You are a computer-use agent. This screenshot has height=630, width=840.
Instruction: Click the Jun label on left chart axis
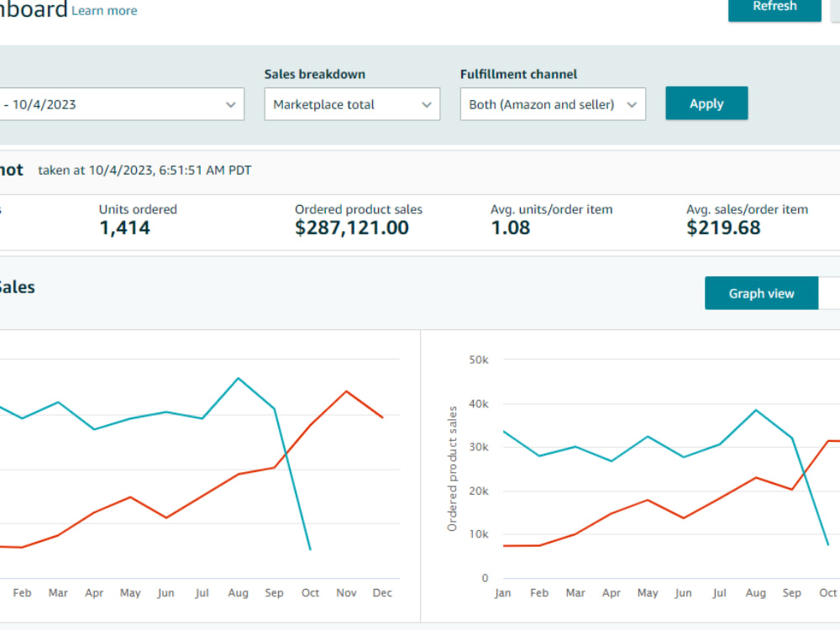pos(166,593)
